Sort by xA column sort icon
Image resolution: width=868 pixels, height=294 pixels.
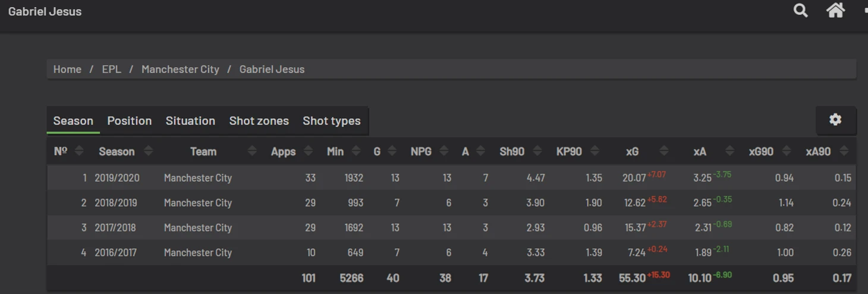pos(730,151)
